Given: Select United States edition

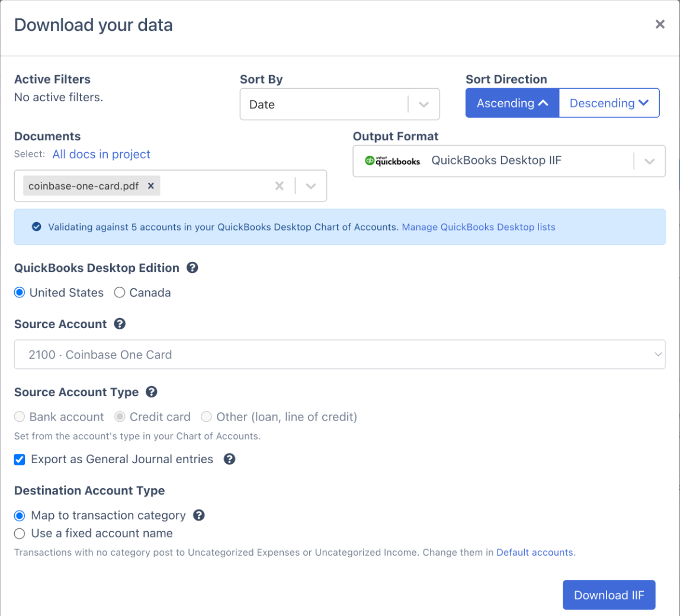Looking at the screenshot, I should tap(20, 293).
